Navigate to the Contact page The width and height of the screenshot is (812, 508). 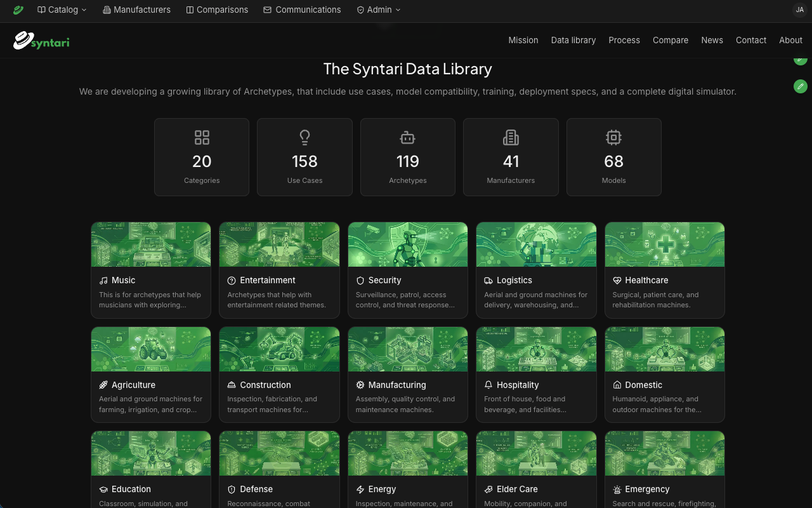(751, 40)
